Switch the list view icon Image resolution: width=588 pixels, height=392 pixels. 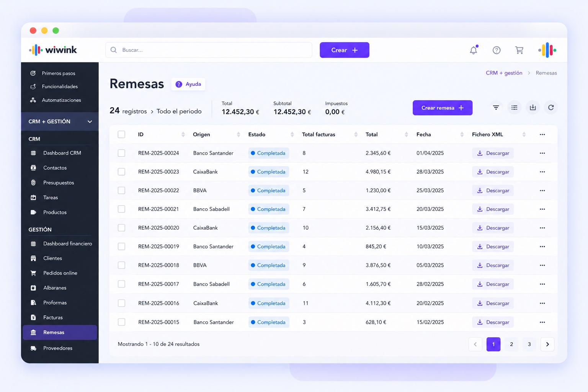[514, 108]
